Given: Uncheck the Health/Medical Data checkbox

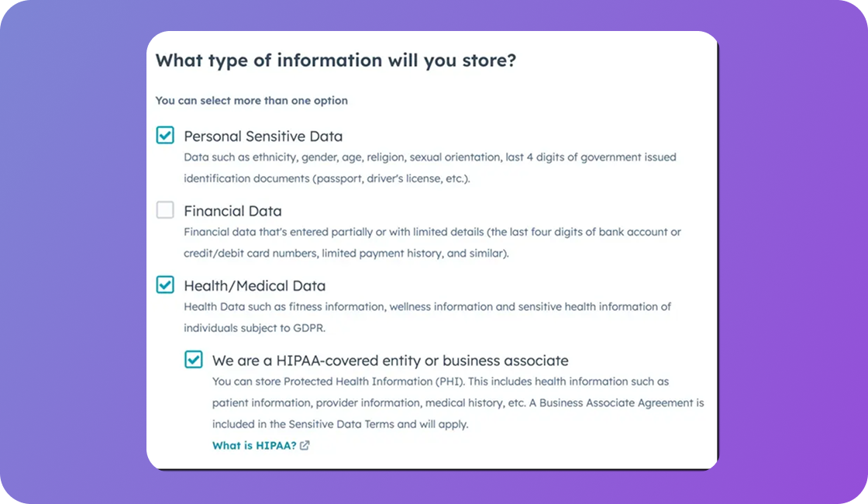Looking at the screenshot, I should (x=165, y=285).
